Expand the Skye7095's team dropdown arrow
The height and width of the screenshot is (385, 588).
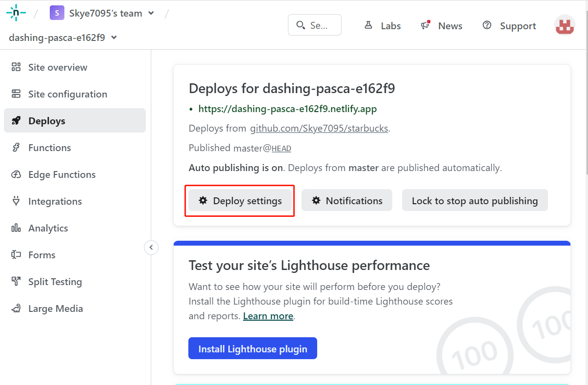coord(151,13)
